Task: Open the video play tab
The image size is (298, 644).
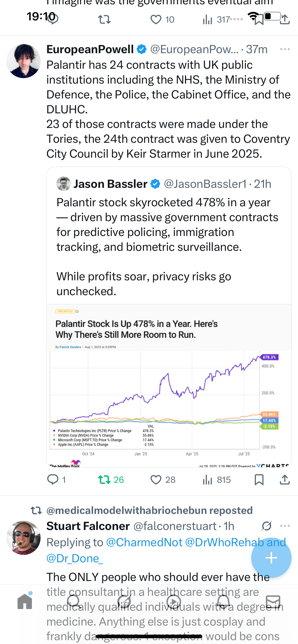Action: click(x=173, y=602)
